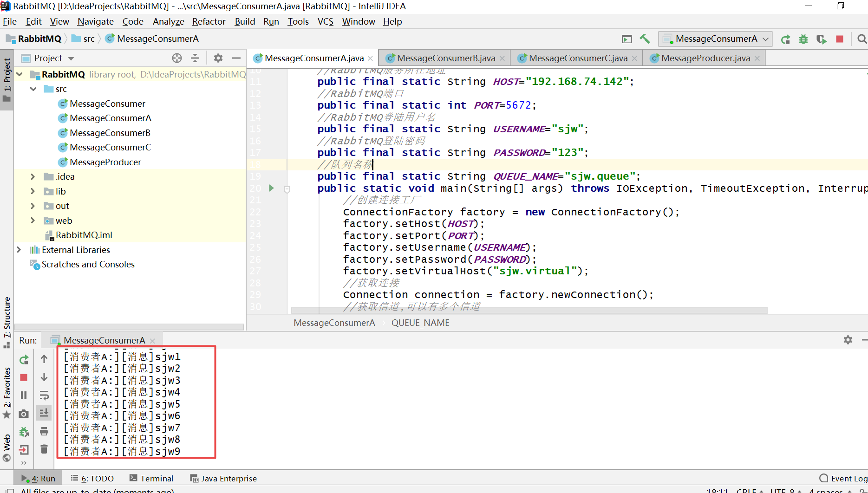Run with coverage from the toolbar

tap(822, 39)
